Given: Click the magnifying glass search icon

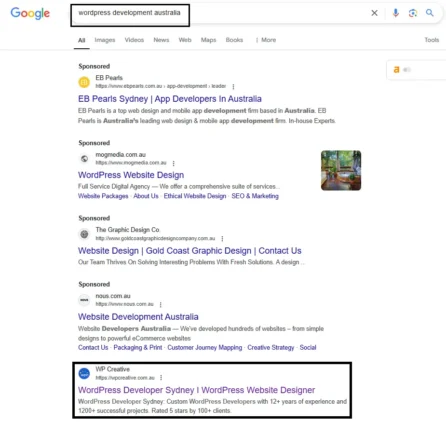Looking at the screenshot, I should [430, 13].
